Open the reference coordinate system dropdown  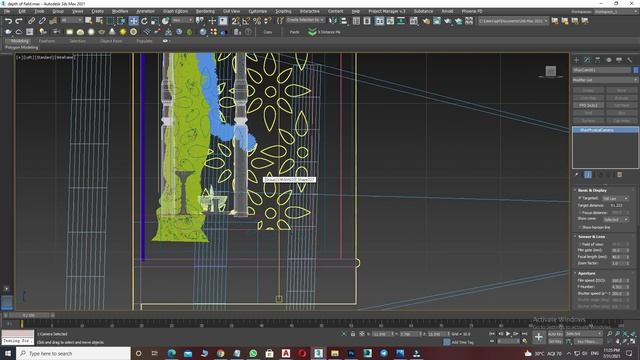(x=182, y=20)
